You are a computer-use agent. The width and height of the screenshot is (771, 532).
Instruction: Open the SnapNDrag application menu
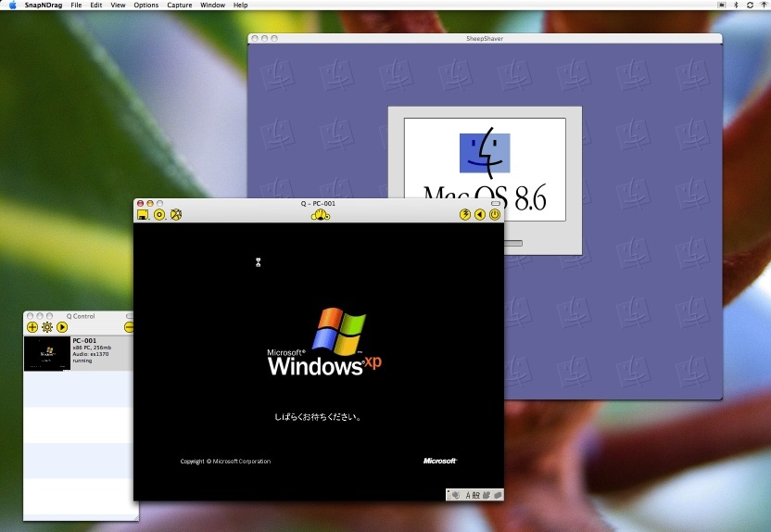[43, 6]
